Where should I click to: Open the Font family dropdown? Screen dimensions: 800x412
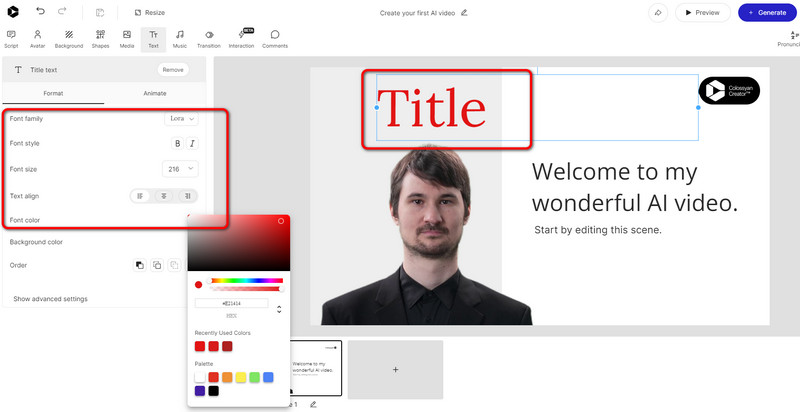181,118
